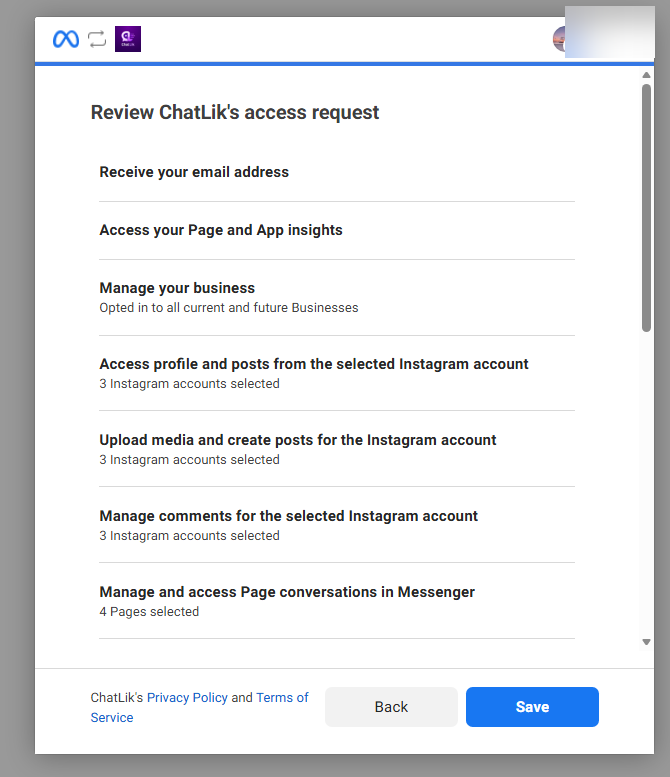
Task: Open ChatLik's Privacy Policy link
Action: (187, 698)
